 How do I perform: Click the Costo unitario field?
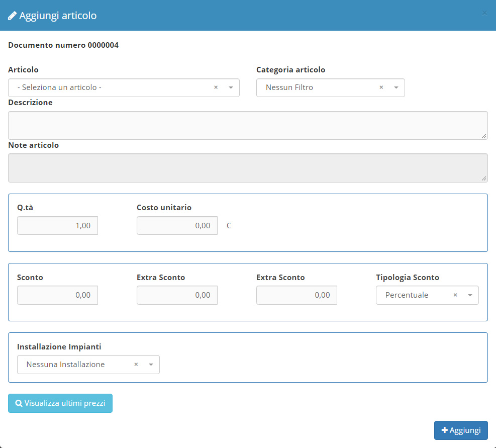[x=177, y=226]
